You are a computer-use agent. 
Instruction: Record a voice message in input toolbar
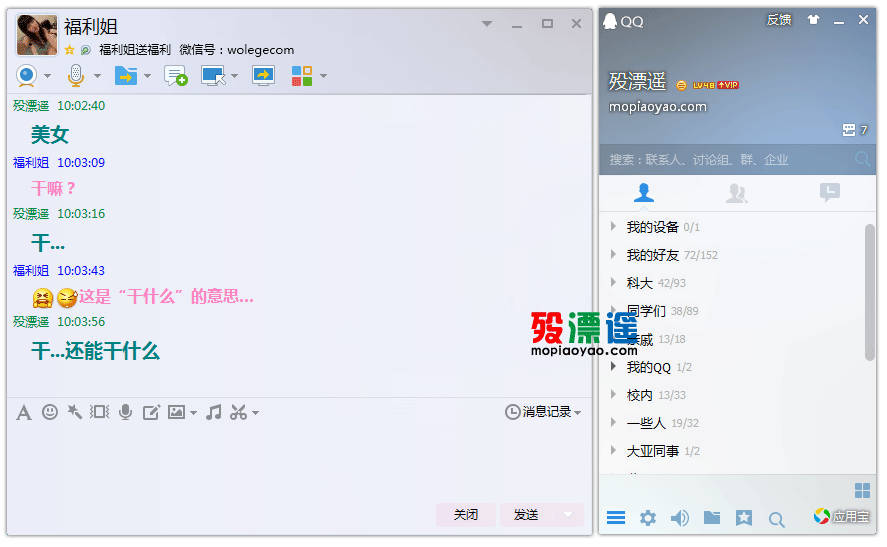pyautogui.click(x=126, y=412)
